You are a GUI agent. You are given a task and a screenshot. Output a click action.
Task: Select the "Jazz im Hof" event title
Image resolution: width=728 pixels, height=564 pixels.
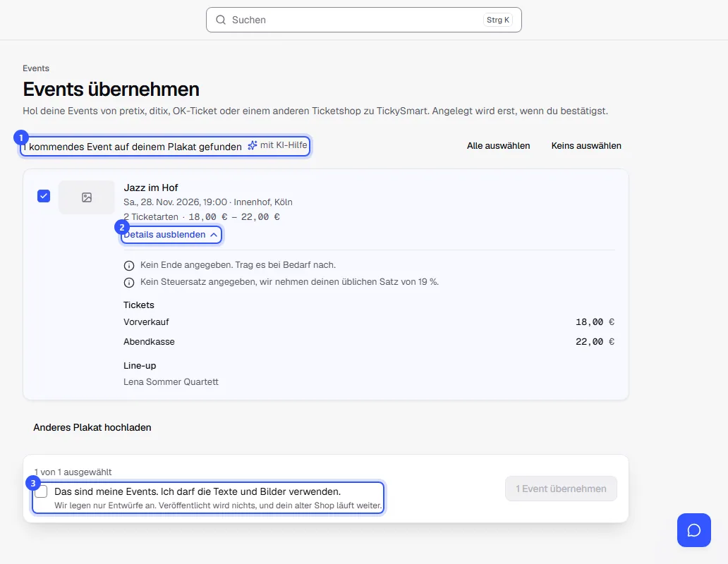pyautogui.click(x=151, y=188)
